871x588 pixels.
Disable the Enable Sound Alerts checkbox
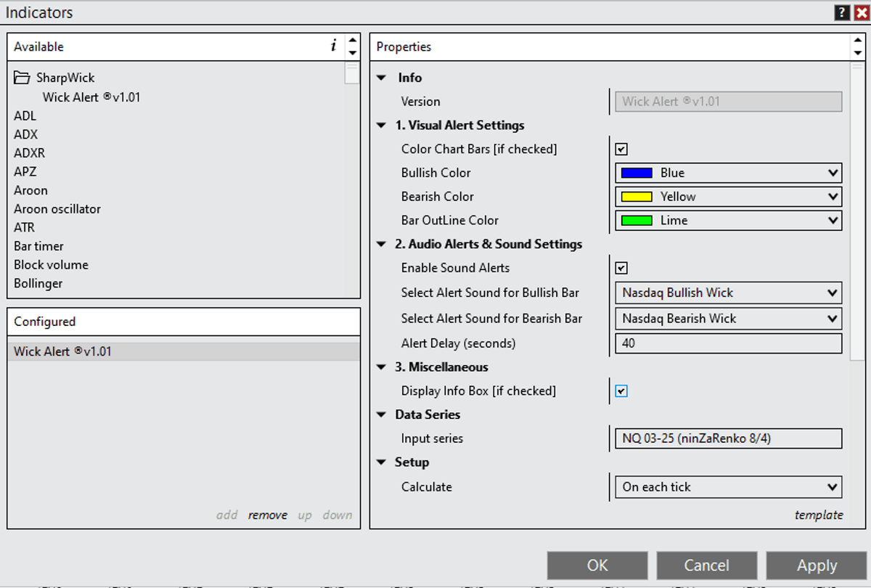tap(621, 268)
